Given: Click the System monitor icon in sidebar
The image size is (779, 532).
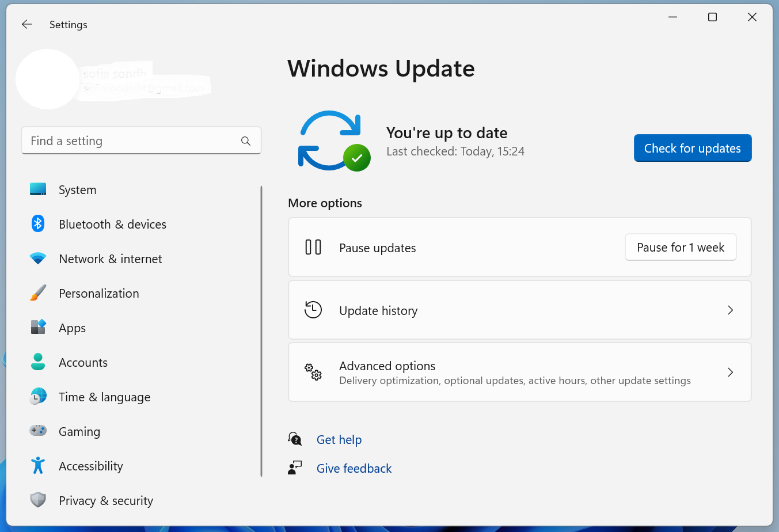Looking at the screenshot, I should pyautogui.click(x=38, y=189).
